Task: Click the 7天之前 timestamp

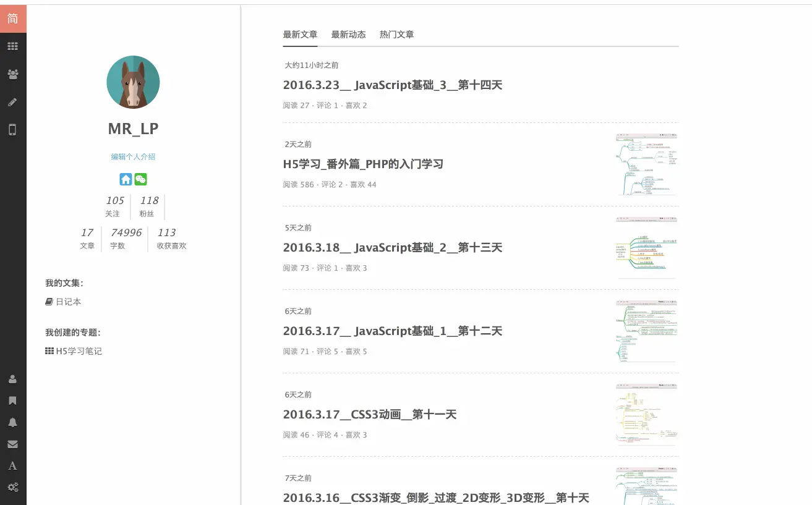Action: pyautogui.click(x=298, y=478)
